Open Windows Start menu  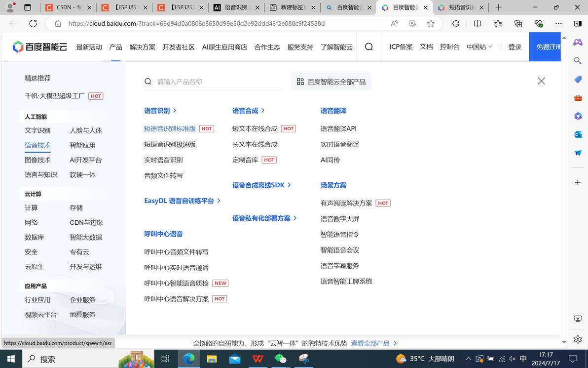11,359
